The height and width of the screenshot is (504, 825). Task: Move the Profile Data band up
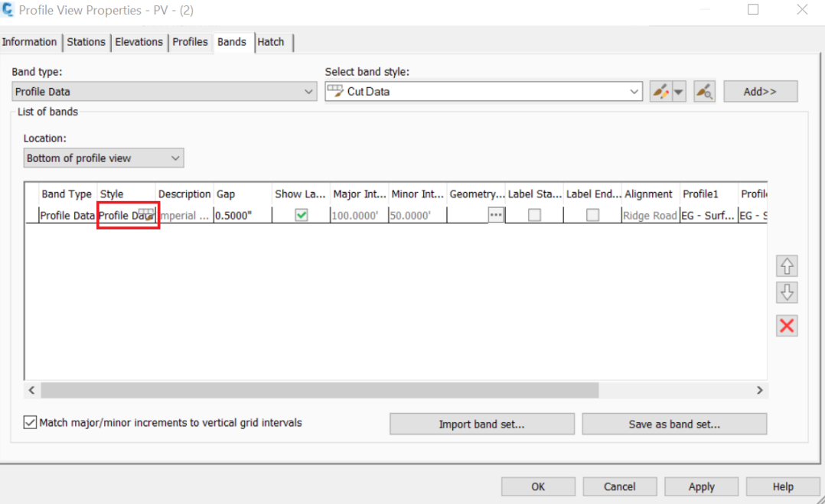click(787, 265)
